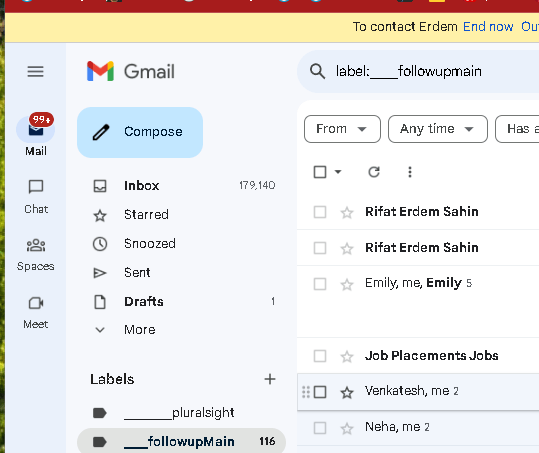Open the Inbox folder

[x=182, y=186]
